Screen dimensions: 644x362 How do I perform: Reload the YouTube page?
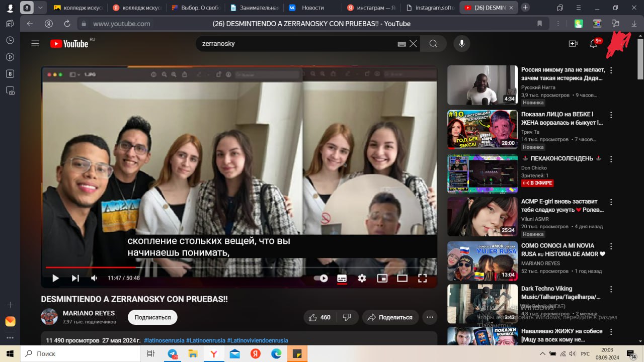67,24
